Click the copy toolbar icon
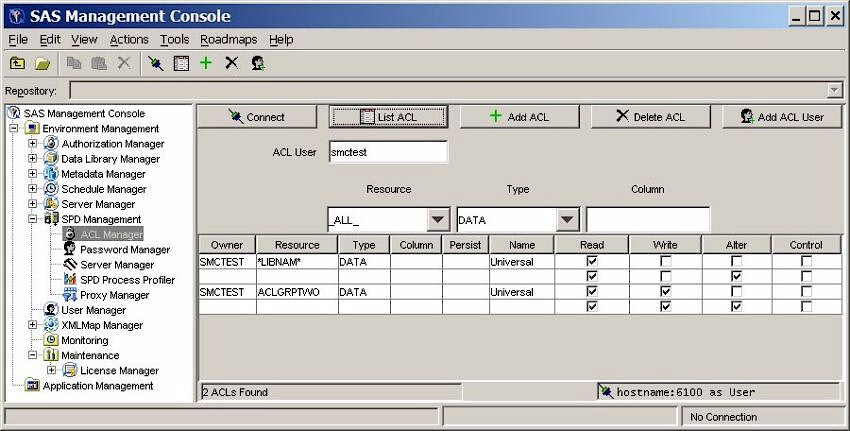 tap(74, 63)
